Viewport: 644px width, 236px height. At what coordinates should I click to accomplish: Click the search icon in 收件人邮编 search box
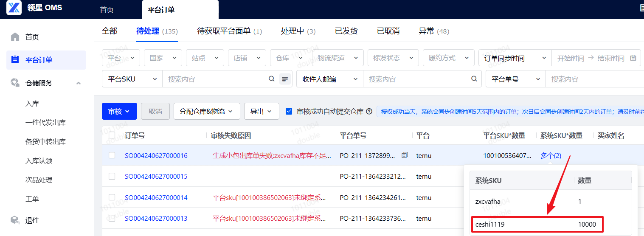point(475,79)
